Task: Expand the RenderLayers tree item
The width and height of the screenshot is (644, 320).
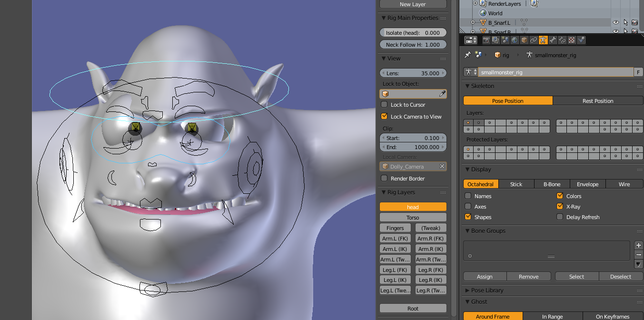Action: [475, 3]
